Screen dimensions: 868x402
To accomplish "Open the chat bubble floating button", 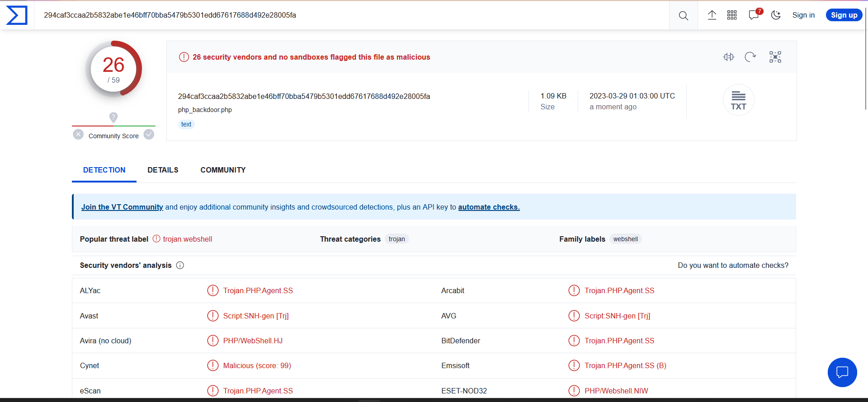I will (842, 372).
